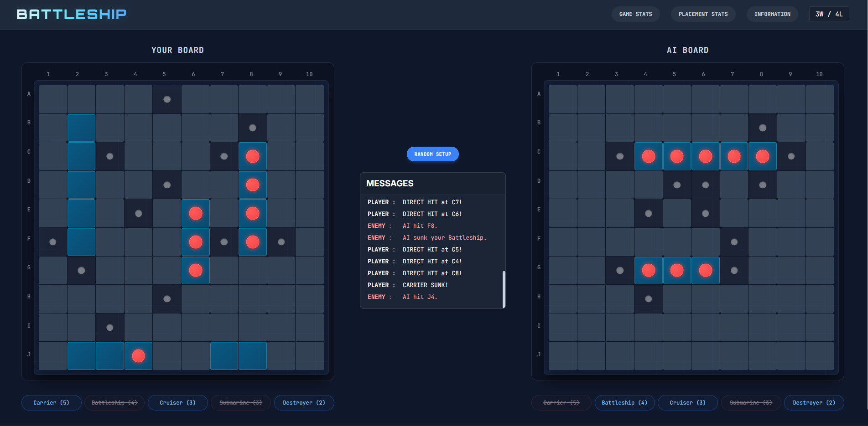Click struck-out Submarine (3) chip under AI Board
Screen dimensions: 868x426
[751, 403]
